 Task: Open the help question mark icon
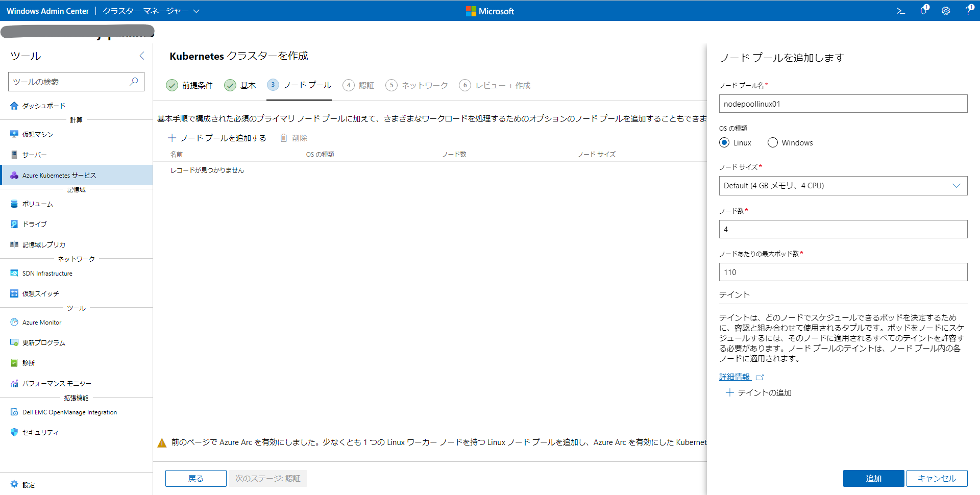[968, 10]
